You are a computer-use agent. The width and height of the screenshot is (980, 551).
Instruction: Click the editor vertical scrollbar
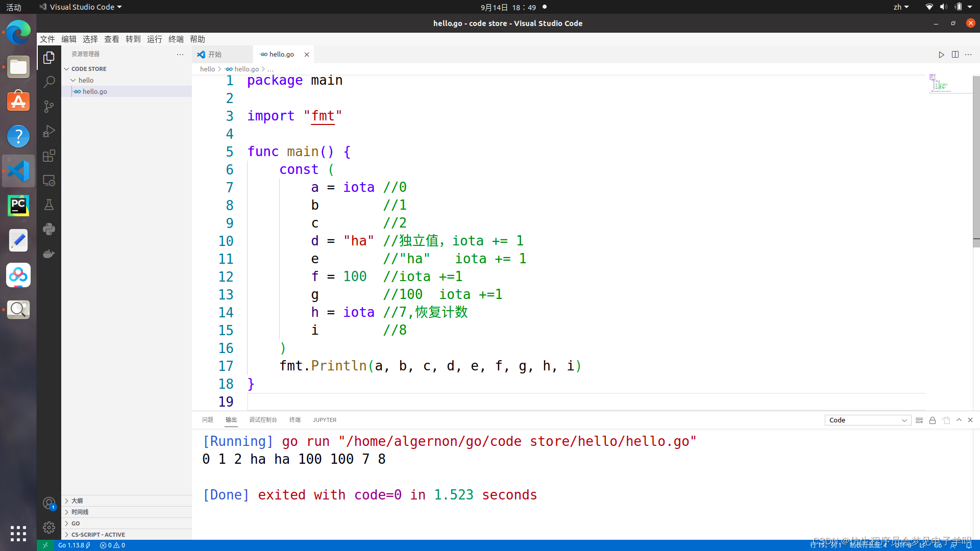coord(976,161)
